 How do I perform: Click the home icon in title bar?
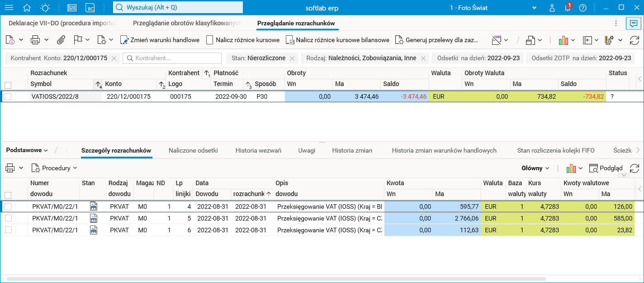click(27, 8)
